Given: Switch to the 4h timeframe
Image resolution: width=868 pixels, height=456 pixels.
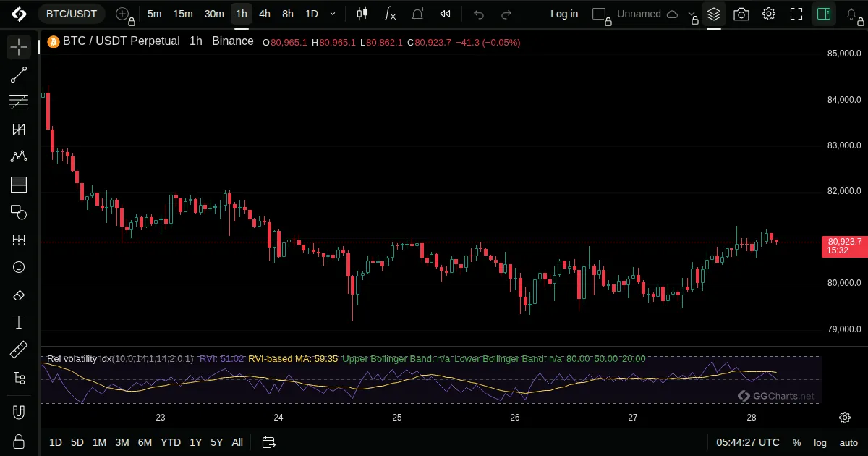Looking at the screenshot, I should tap(265, 14).
